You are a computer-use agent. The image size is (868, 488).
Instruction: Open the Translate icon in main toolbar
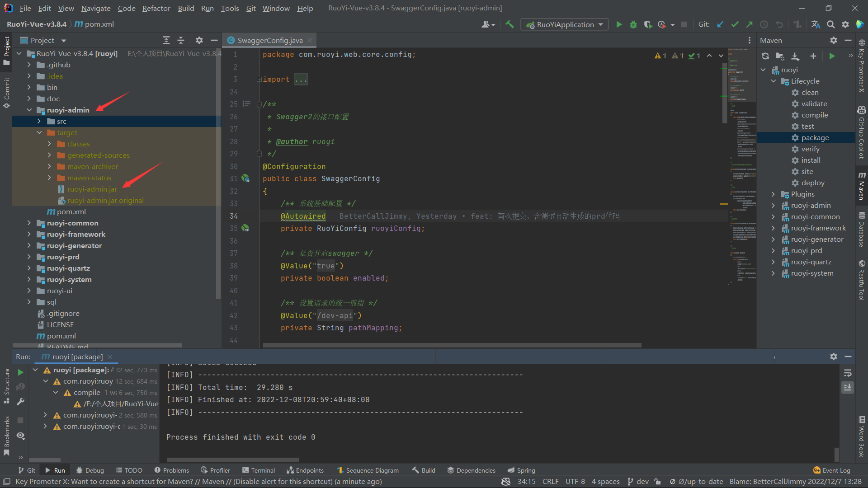tap(816, 24)
